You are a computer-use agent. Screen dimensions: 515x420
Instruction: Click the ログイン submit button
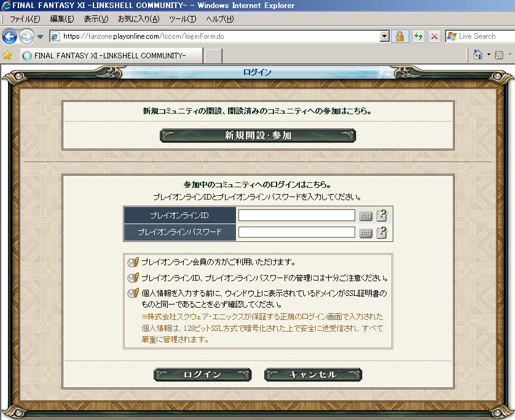[202, 375]
